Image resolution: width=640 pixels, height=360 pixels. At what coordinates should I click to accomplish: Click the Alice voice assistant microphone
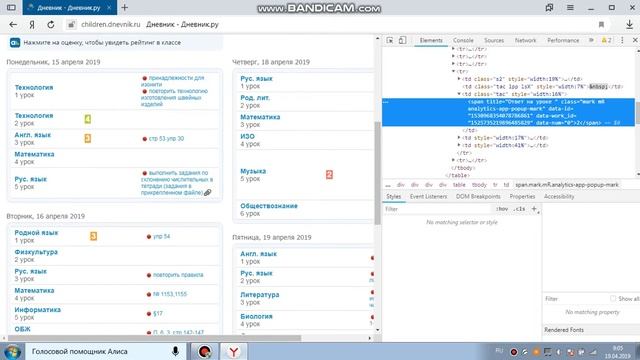(176, 351)
